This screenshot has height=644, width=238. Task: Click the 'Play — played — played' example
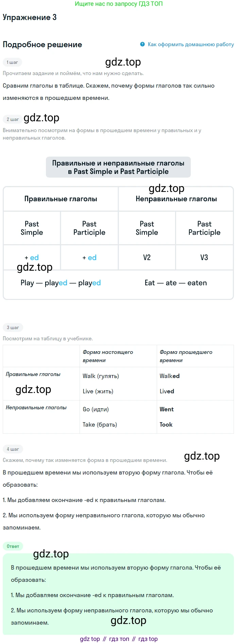click(61, 283)
